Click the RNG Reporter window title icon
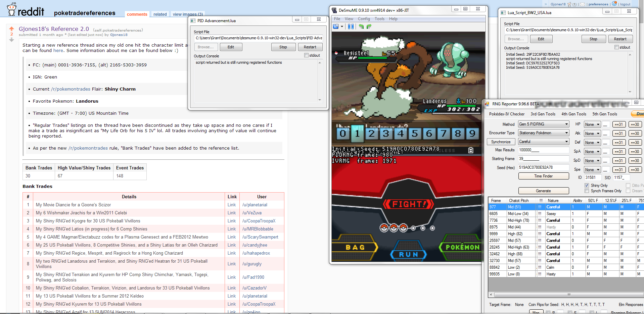 (x=487, y=104)
